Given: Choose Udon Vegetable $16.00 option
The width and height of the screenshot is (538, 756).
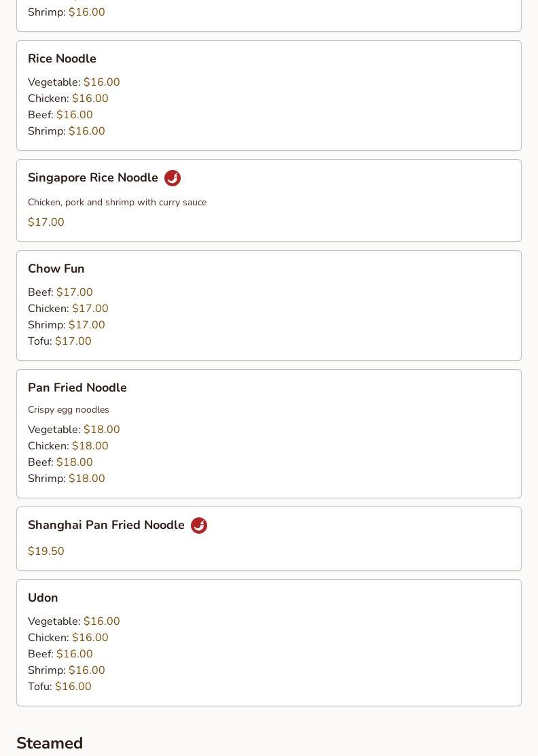Looking at the screenshot, I should [x=73, y=621].
